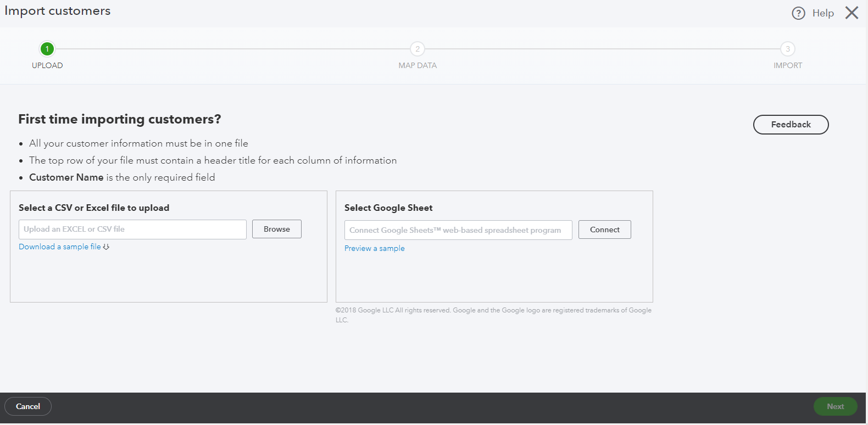Go to the UPLOAD step label
This screenshot has width=868, height=425.
(47, 65)
